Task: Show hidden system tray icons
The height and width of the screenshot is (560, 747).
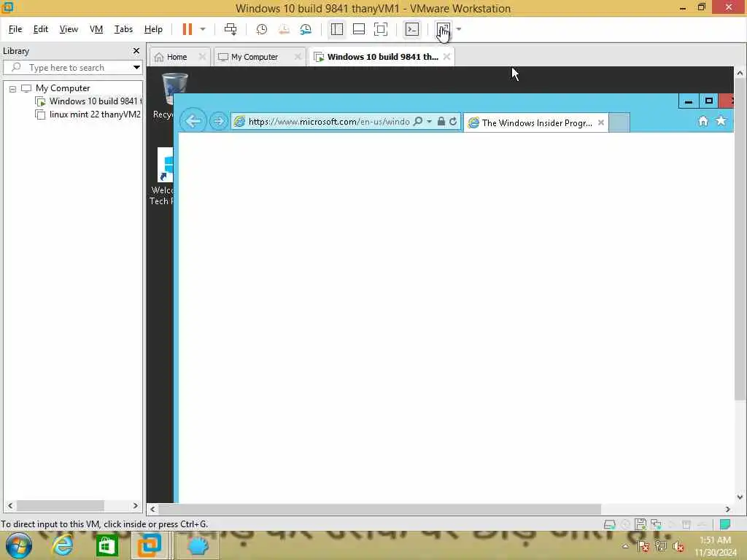Action: click(x=625, y=546)
